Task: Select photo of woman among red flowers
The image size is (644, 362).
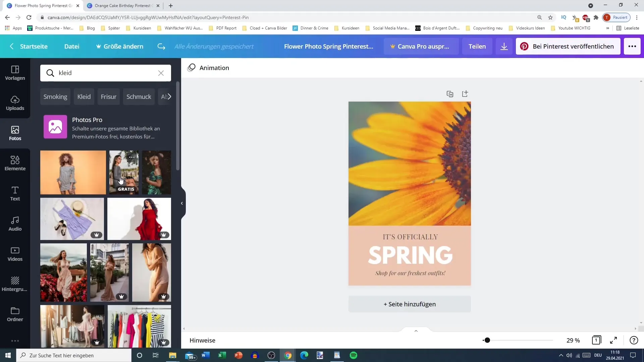Action: tap(63, 273)
